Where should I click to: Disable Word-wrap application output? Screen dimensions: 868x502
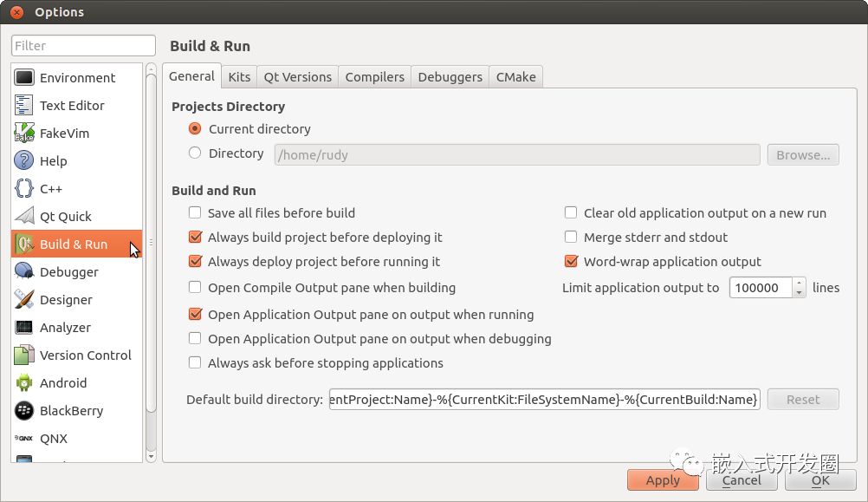click(571, 261)
